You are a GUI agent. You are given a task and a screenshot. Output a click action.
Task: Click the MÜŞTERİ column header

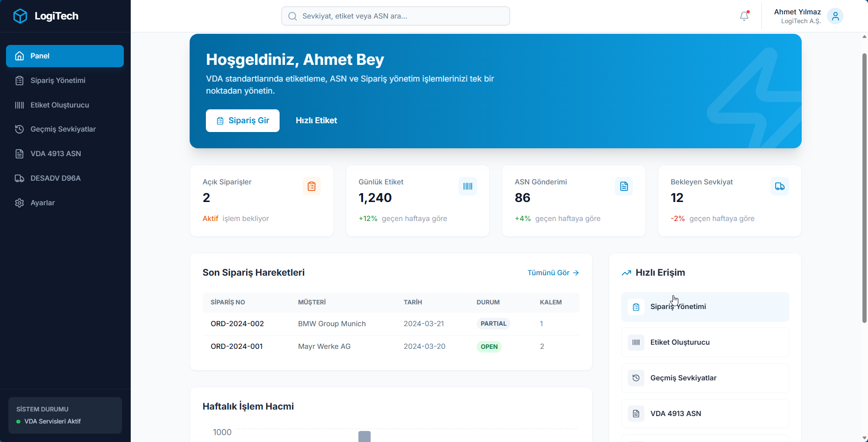(312, 302)
